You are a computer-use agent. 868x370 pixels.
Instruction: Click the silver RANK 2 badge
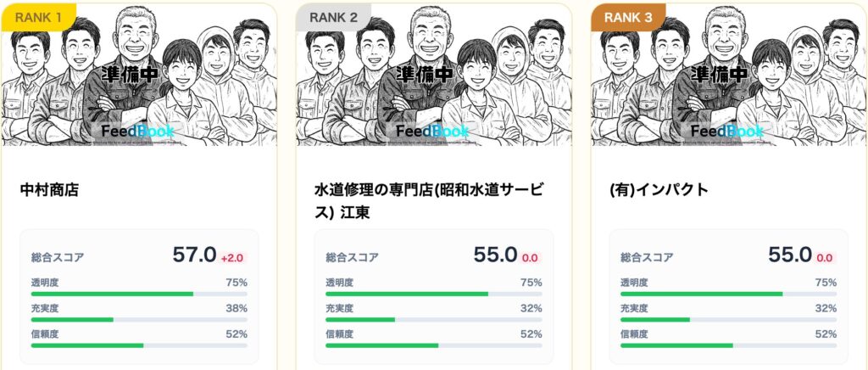click(334, 16)
